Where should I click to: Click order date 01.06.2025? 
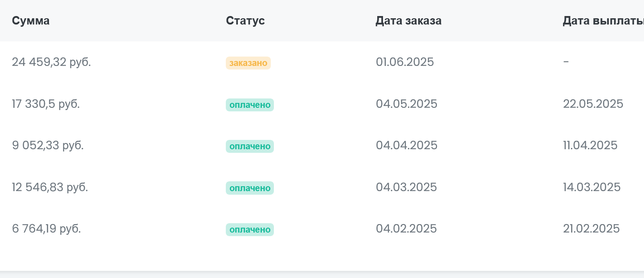pos(405,62)
